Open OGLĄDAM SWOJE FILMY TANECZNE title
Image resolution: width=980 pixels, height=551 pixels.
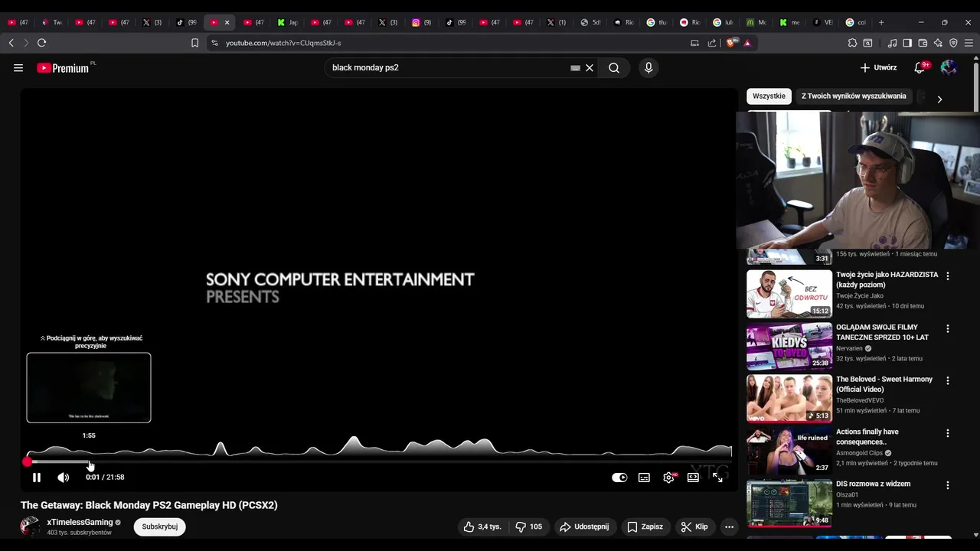[882, 332]
